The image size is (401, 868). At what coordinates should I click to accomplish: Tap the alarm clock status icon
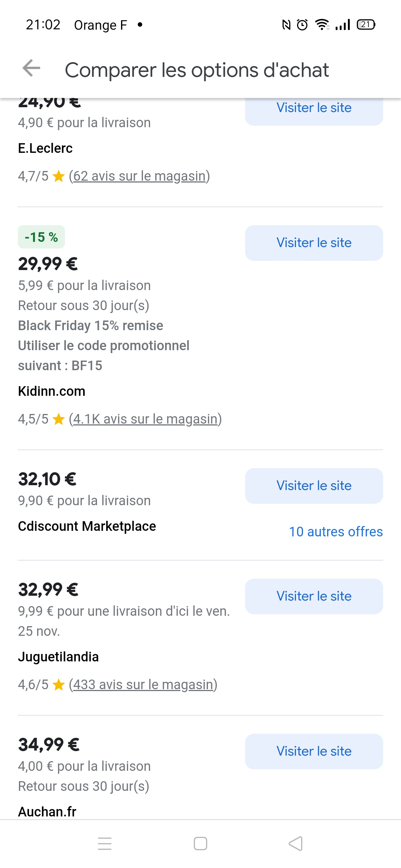click(x=302, y=25)
